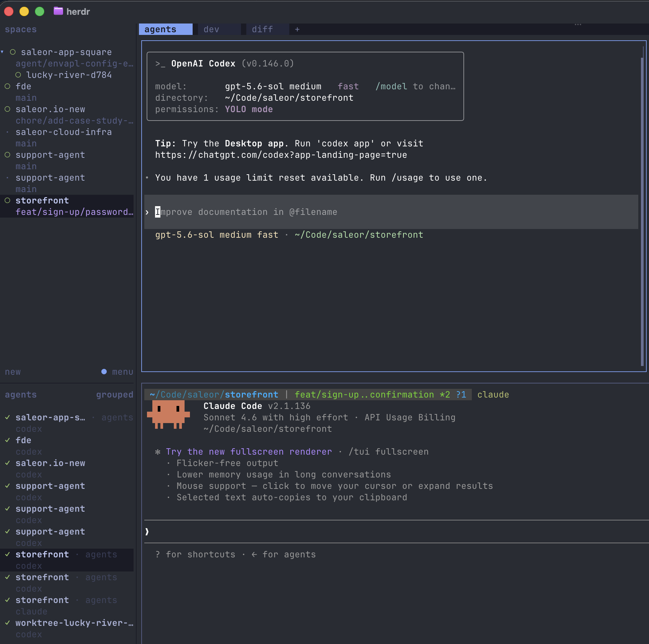Click checkmark beside saleor.io-new agent
Image resolution: width=649 pixels, height=644 pixels.
click(7, 463)
